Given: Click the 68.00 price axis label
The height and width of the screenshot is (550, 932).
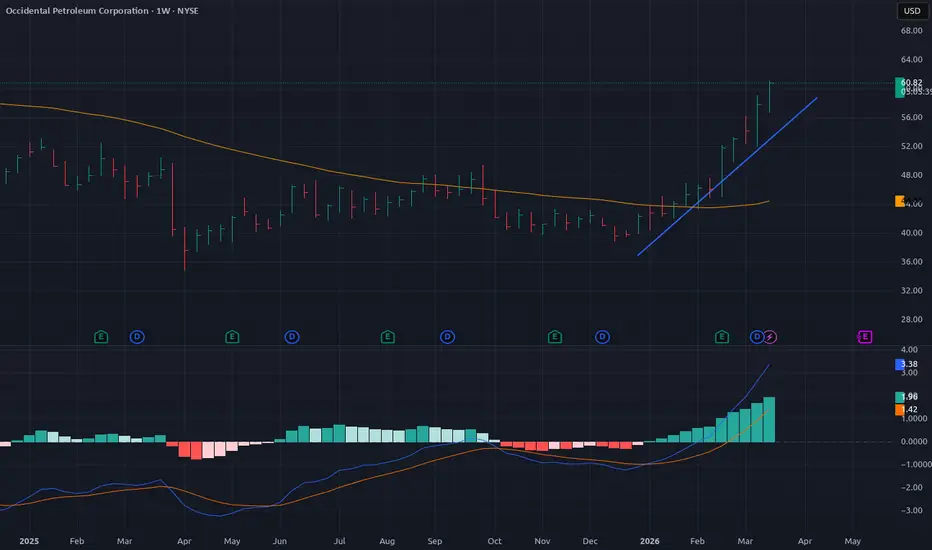Looking at the screenshot, I should pyautogui.click(x=911, y=31).
